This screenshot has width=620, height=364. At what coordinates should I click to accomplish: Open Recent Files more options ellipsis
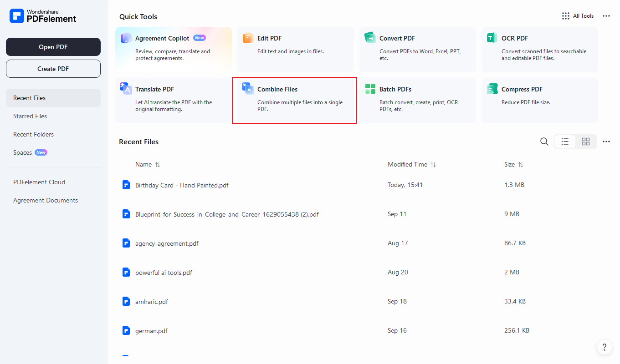pos(606,142)
